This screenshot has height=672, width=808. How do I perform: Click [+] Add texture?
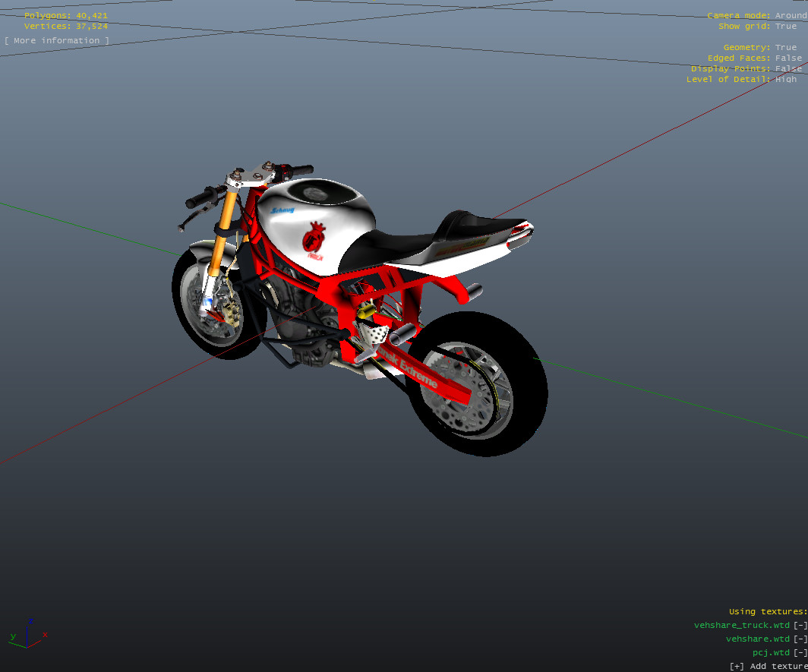[769, 667]
